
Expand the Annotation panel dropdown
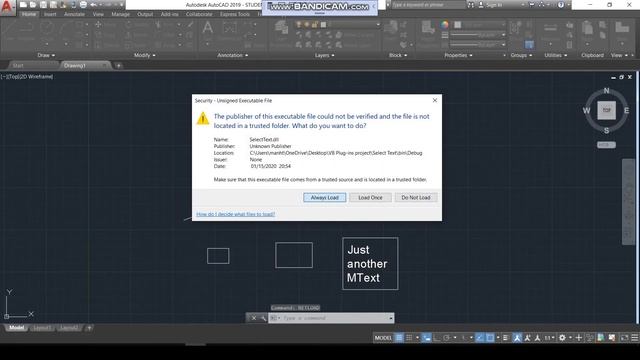click(232, 55)
